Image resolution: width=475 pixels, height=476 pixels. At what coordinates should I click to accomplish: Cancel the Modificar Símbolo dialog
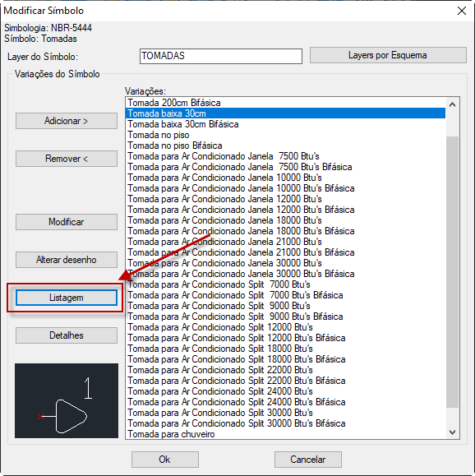click(307, 460)
